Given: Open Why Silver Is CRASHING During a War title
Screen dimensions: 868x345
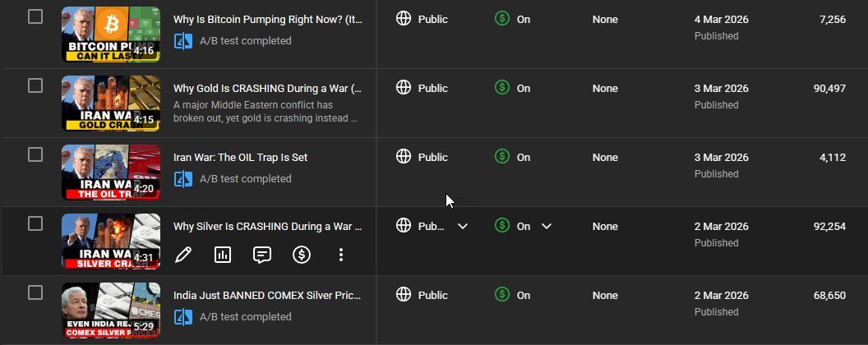Looking at the screenshot, I should coord(268,227).
